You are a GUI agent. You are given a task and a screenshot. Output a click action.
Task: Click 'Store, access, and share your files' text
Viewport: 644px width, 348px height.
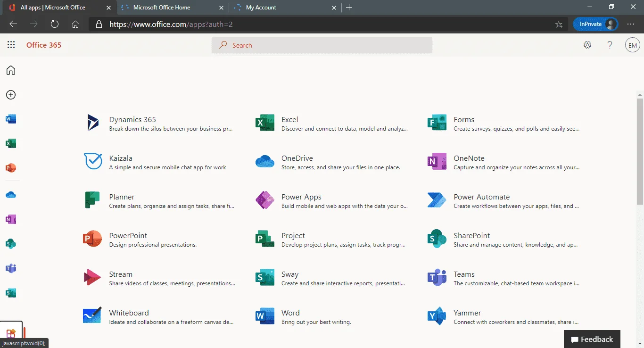(341, 167)
